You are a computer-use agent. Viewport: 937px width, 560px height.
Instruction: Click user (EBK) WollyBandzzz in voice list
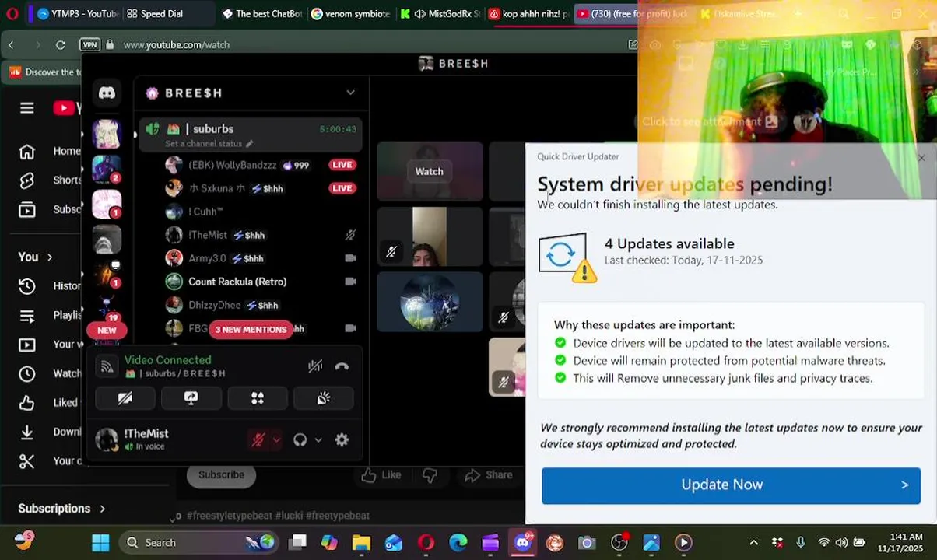(233, 165)
